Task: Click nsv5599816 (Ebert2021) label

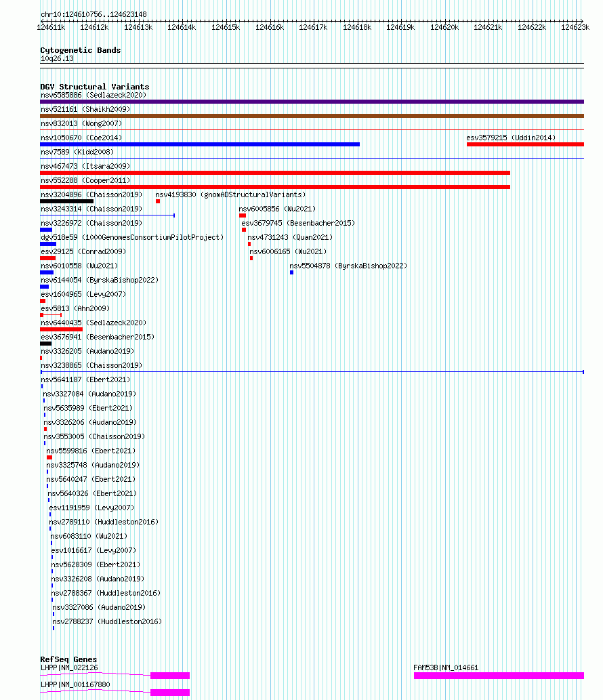Action: pyautogui.click(x=91, y=452)
